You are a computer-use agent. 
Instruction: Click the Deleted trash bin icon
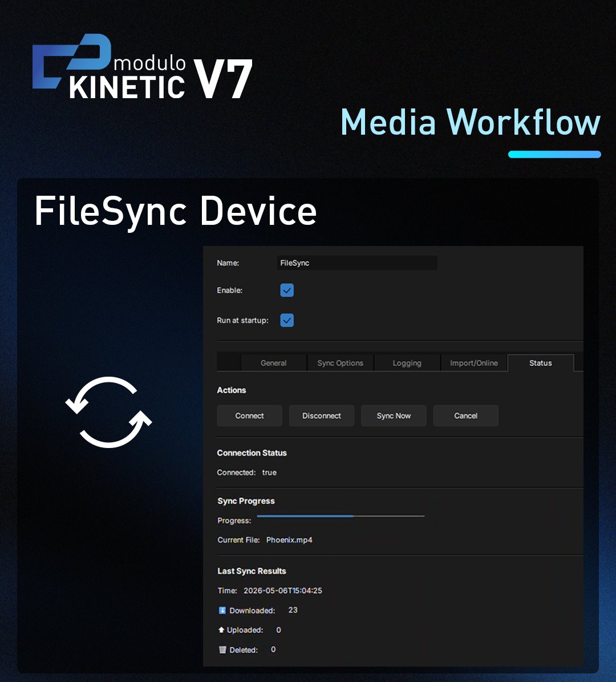[222, 650]
